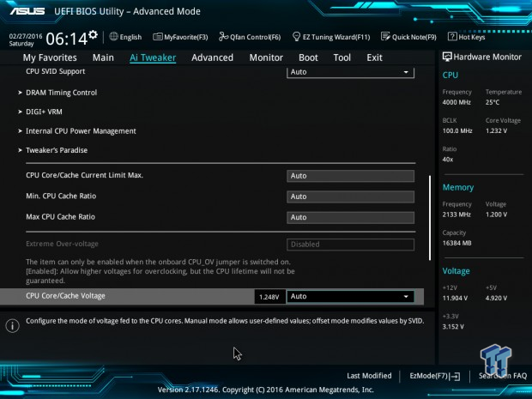Screen dimensions: 532x399
Task: Click memory capacity 16384 MB
Action: pyautogui.click(x=457, y=243)
